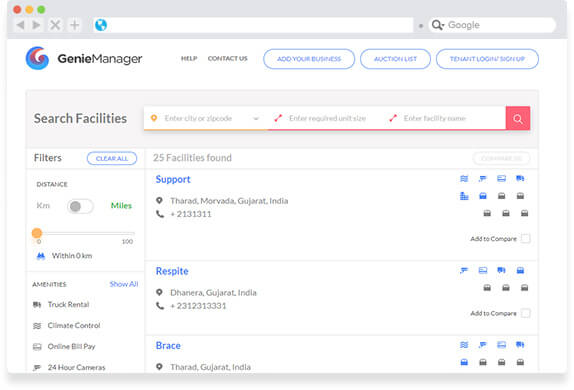Screen dimensions: 574x390
Task: Click Online Bill Pay amenity icon
Action: (37, 346)
